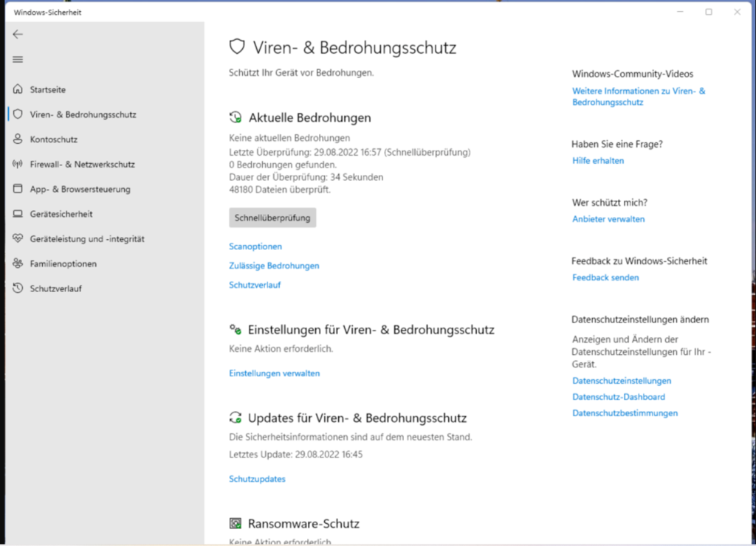Click the Kontoschutz person icon
Image resolution: width=756 pixels, height=546 pixels.
click(18, 139)
